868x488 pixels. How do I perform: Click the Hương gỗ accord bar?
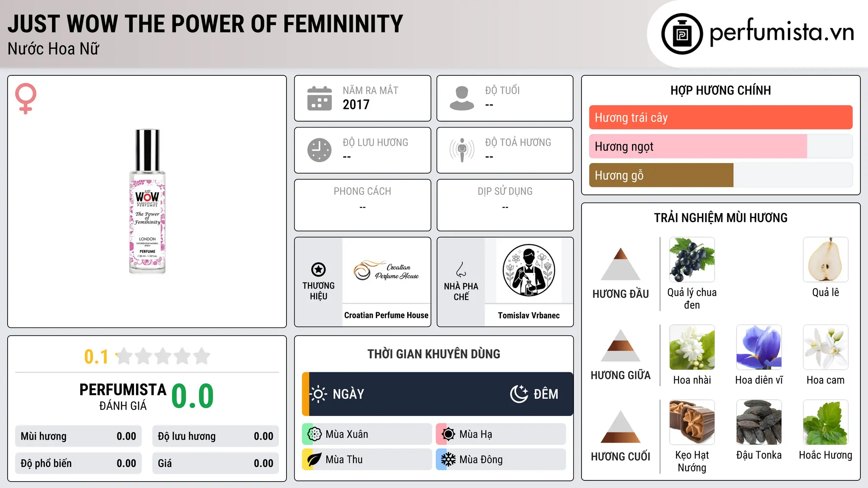point(721,175)
